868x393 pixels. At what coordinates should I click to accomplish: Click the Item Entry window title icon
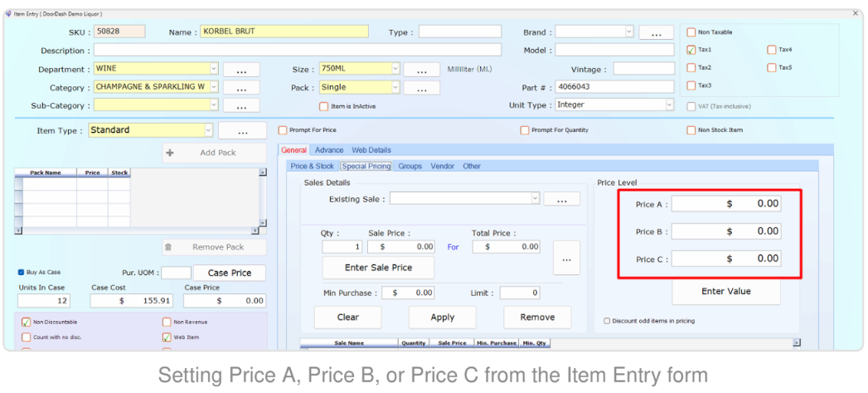click(x=7, y=13)
